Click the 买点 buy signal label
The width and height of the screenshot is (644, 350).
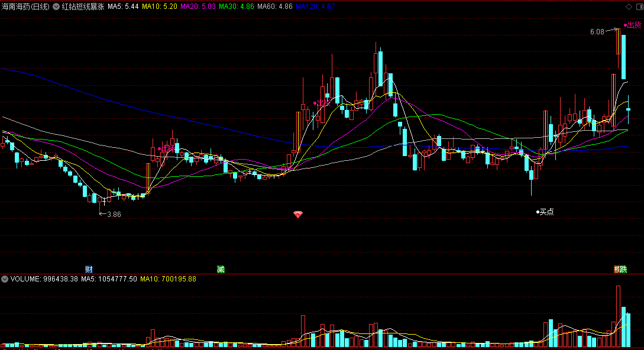point(546,212)
